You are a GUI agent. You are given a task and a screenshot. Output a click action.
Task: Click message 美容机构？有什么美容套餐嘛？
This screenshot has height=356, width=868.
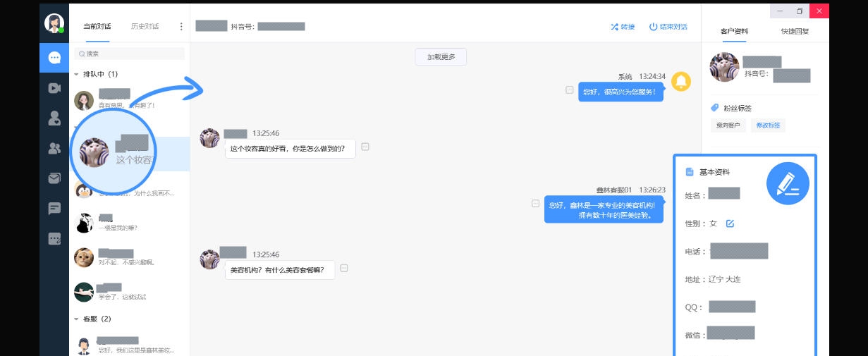(x=279, y=270)
